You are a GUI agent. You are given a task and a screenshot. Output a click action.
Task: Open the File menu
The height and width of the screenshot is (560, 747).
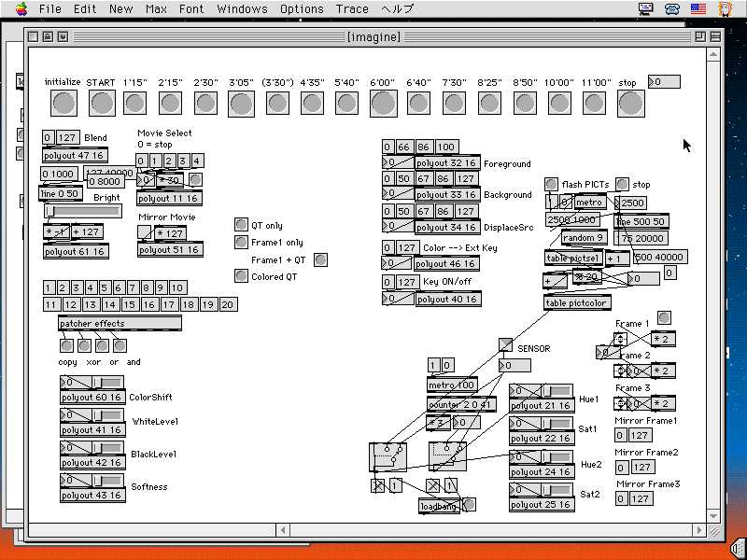50,8
